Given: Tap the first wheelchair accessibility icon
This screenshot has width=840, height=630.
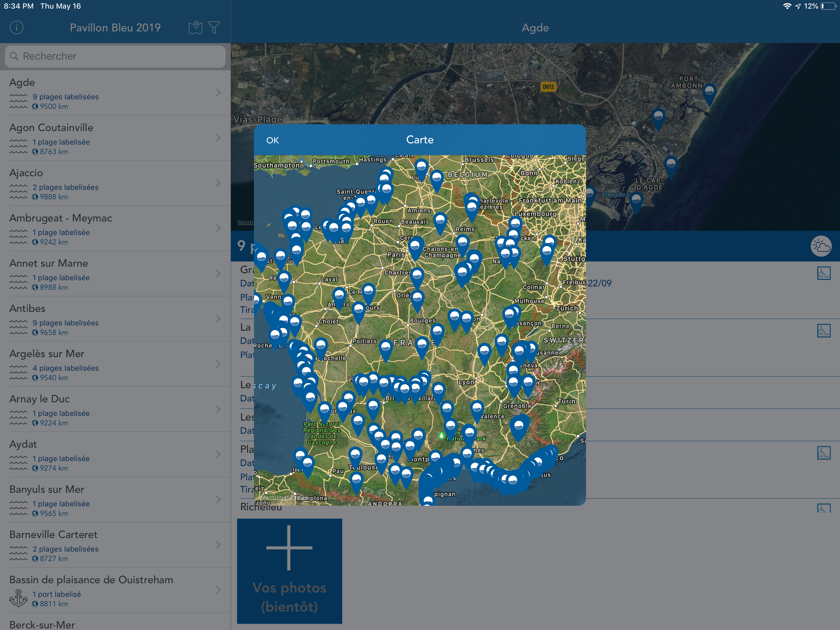Looking at the screenshot, I should pyautogui.click(x=823, y=273).
